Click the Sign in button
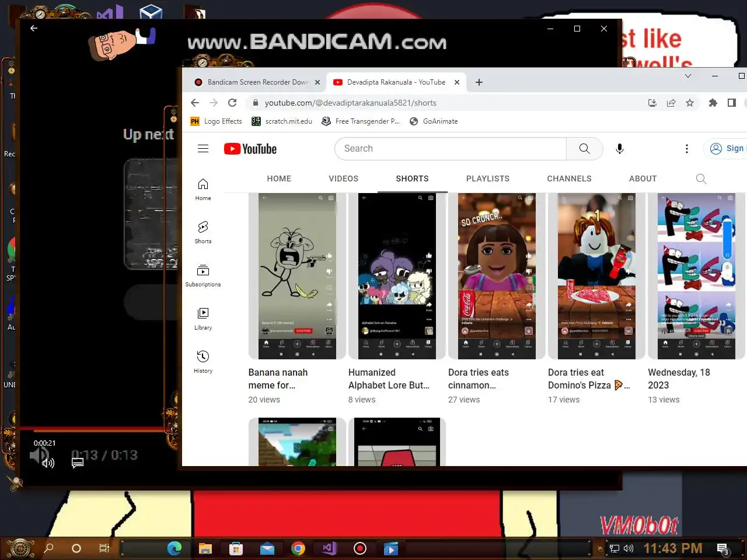 (727, 149)
